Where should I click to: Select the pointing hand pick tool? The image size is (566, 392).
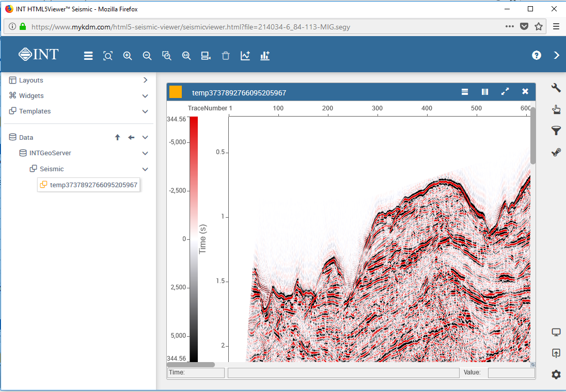pos(556,109)
